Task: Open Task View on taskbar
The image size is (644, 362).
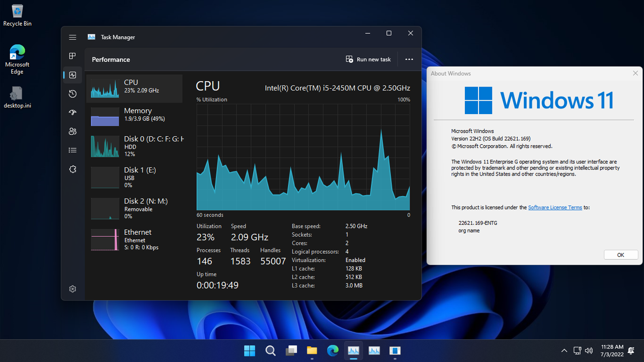Action: tap(291, 350)
